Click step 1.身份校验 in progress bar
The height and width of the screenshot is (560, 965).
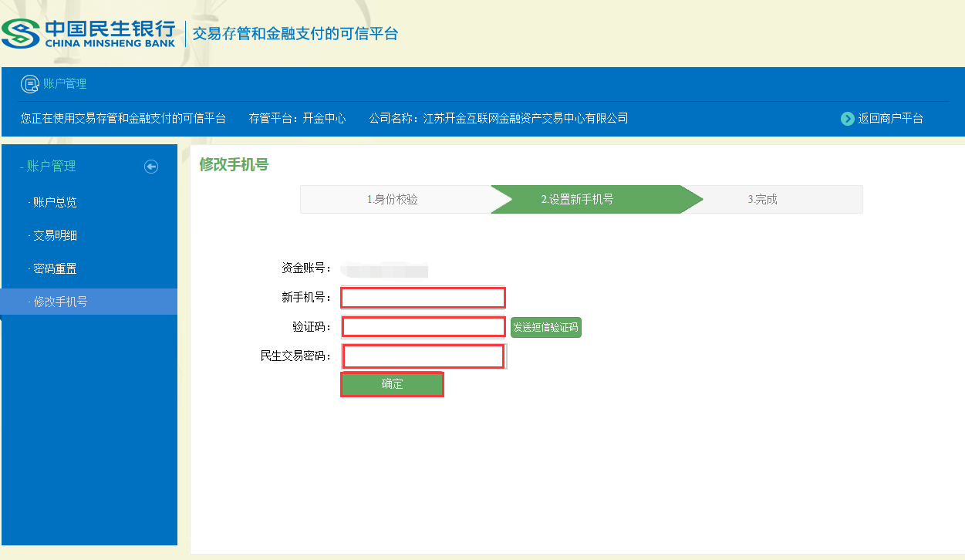coord(393,200)
